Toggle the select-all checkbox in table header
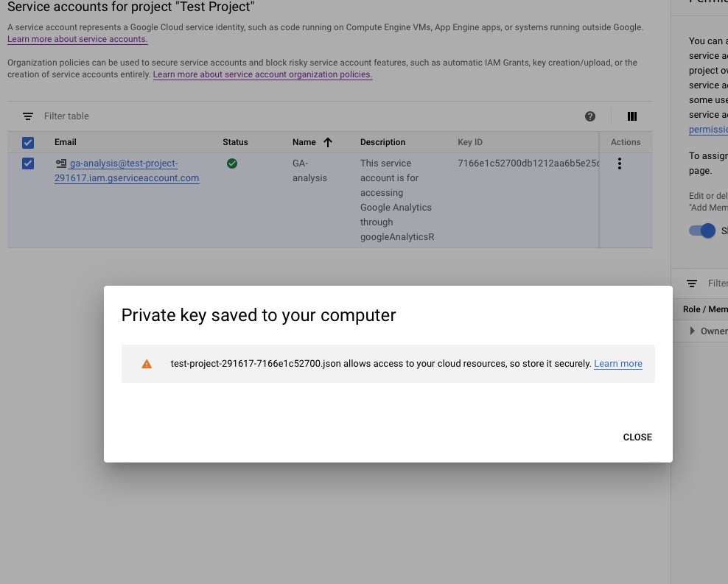 point(28,142)
